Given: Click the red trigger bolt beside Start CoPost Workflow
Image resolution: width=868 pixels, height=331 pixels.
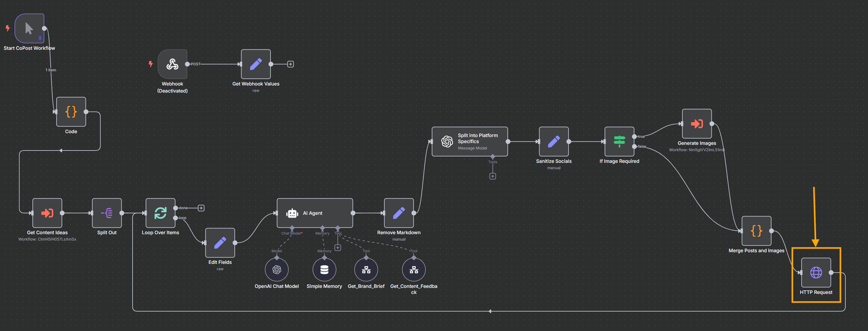Looking at the screenshot, I should tap(7, 28).
